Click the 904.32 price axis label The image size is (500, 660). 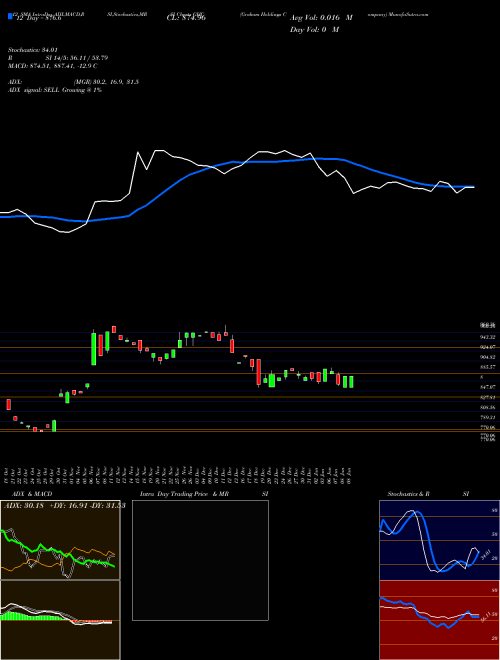(487, 357)
